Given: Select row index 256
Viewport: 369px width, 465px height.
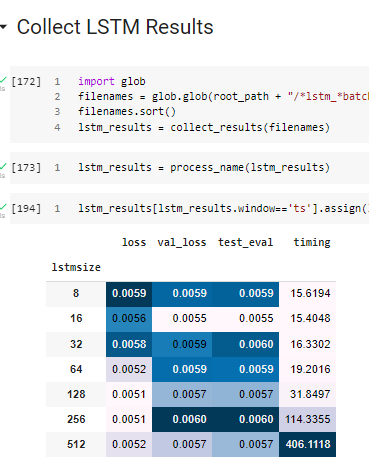Looking at the screenshot, I should 76,419.
